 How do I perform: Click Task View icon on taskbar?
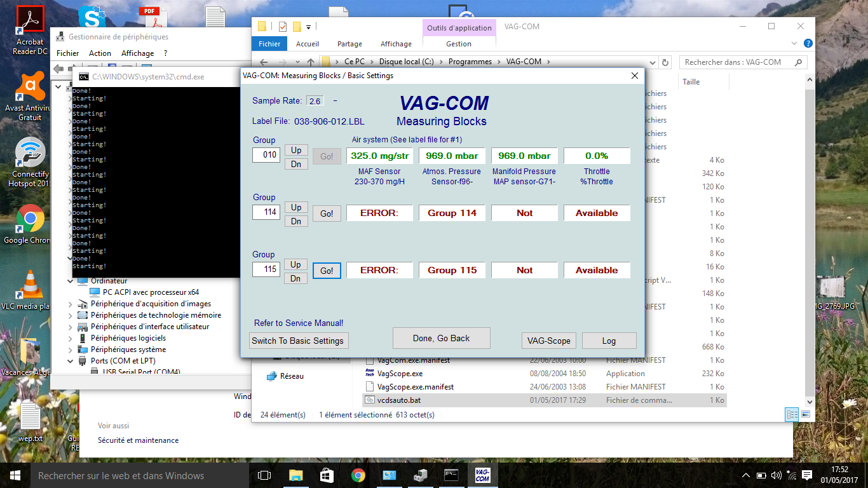(x=264, y=475)
